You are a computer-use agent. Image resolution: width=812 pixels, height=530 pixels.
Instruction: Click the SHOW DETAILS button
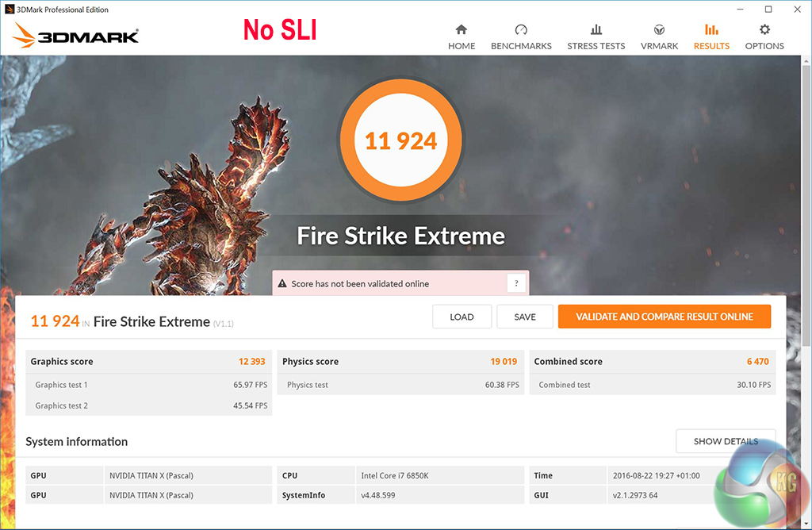[726, 441]
